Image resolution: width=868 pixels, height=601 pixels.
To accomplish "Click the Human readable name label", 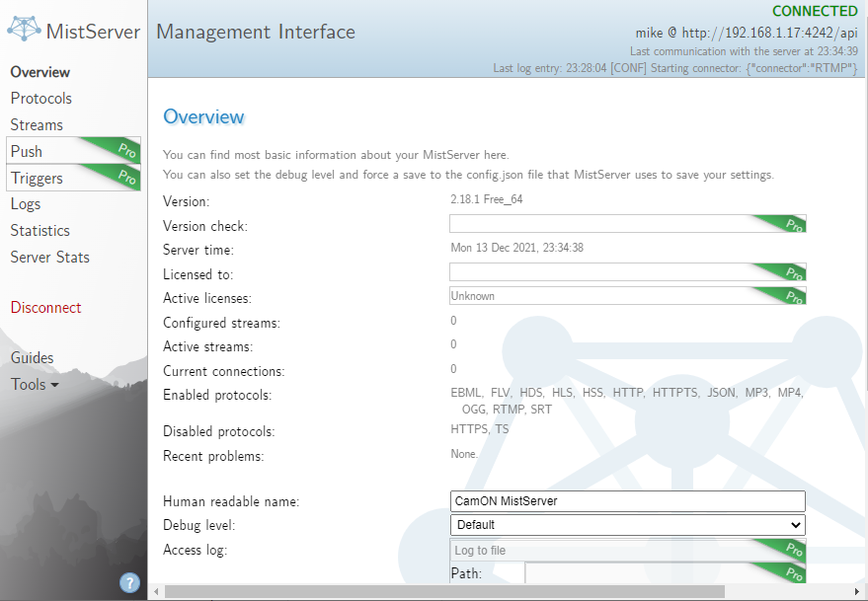I will [231, 501].
